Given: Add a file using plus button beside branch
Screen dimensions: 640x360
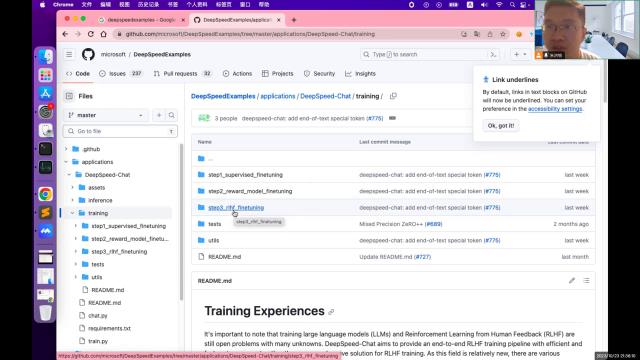Looking at the screenshot, I should click(159, 116).
